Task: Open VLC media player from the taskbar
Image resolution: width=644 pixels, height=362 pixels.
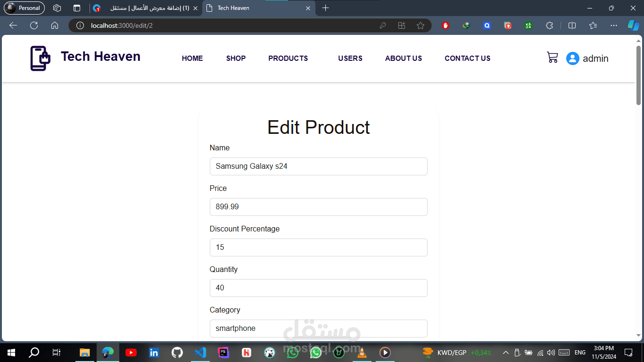Action: point(362,352)
